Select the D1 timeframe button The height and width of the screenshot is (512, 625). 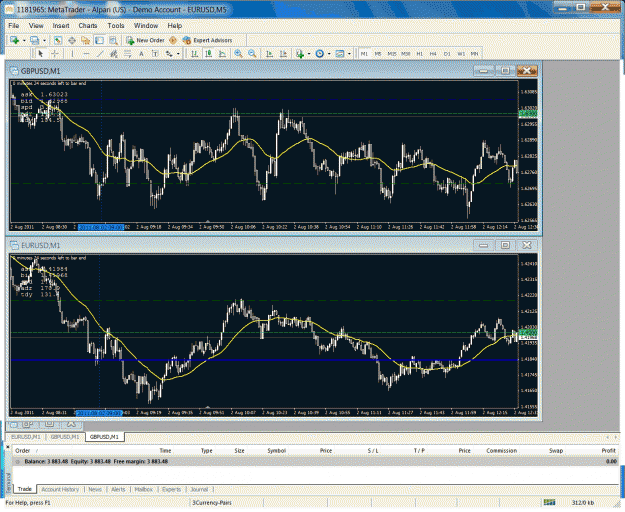[x=447, y=54]
